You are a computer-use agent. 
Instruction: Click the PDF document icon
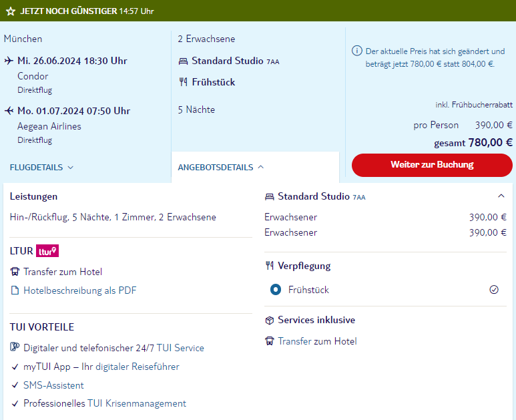tap(15, 290)
